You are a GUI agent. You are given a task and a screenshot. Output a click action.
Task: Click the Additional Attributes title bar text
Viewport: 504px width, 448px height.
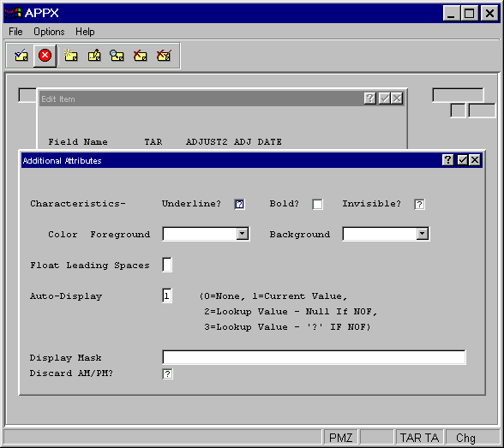tap(63, 160)
